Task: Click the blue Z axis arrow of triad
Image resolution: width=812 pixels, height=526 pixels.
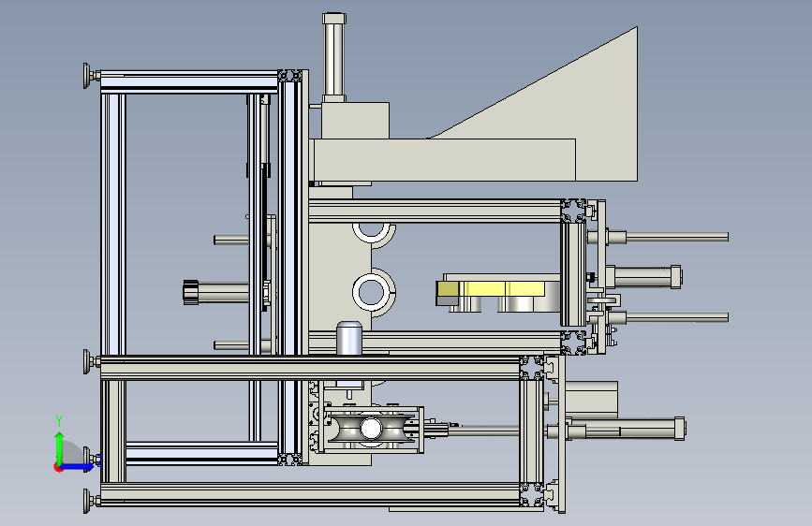Action: tap(78, 466)
